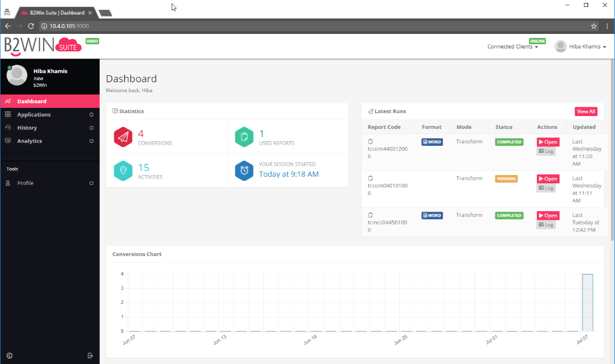Open the Connected Clients dropdown
The image size is (615, 364).
click(512, 47)
